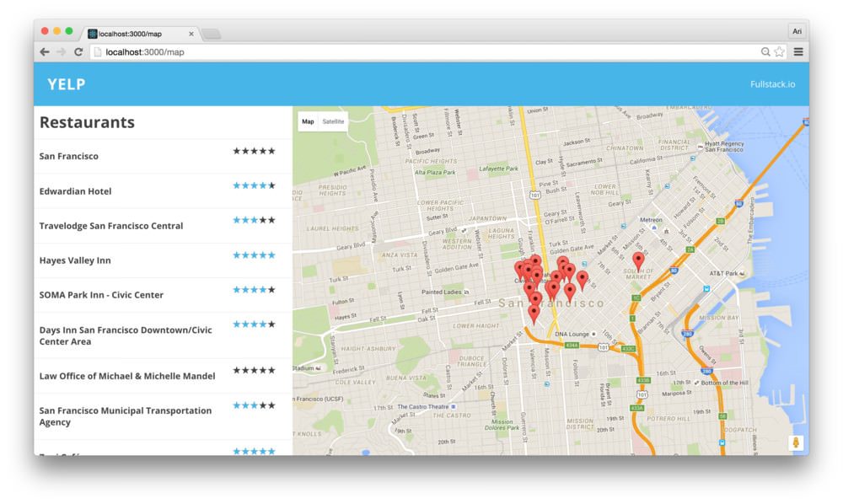The height and width of the screenshot is (504, 843).
Task: Close the localhost:3000/map tab
Action: (191, 34)
